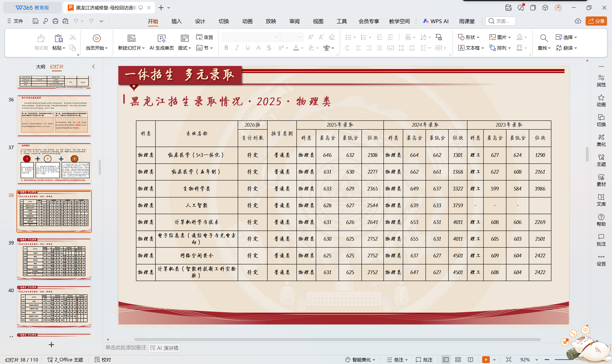Open the Properties panel in right sidebar
The image size is (612, 364).
601,81
